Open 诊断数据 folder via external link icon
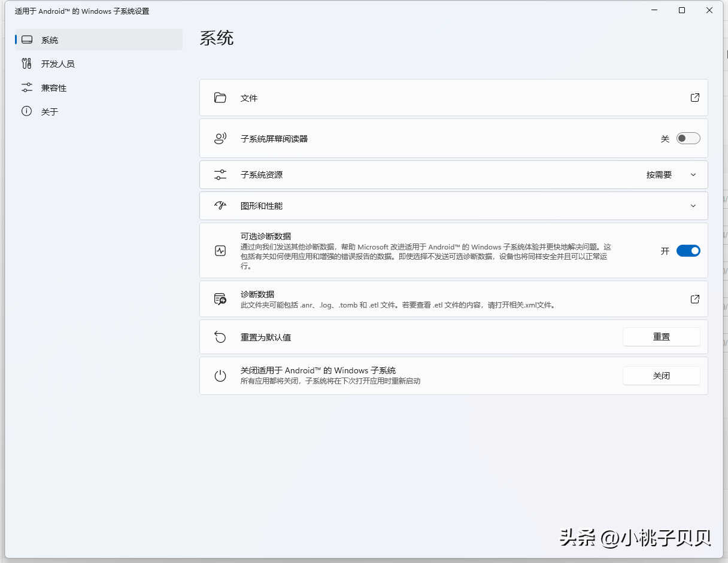728x563 pixels. (x=694, y=299)
